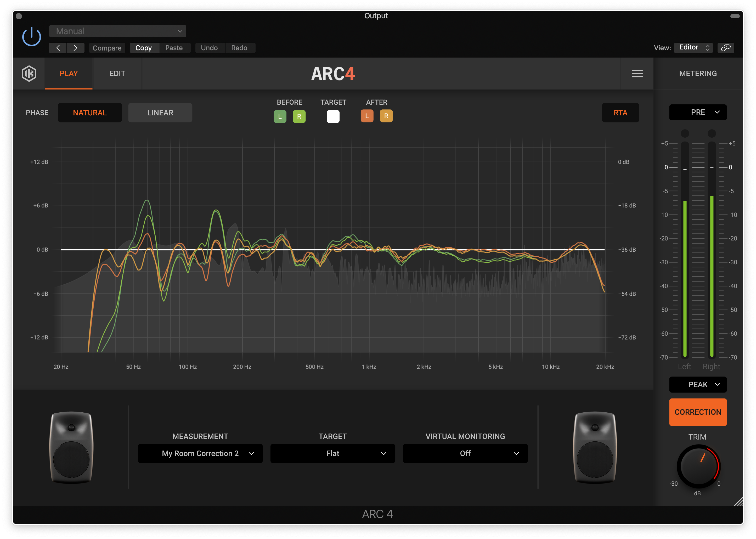Screen dimensions: 756x539
Task: Open the PRE metering dropdown
Action: click(x=698, y=112)
